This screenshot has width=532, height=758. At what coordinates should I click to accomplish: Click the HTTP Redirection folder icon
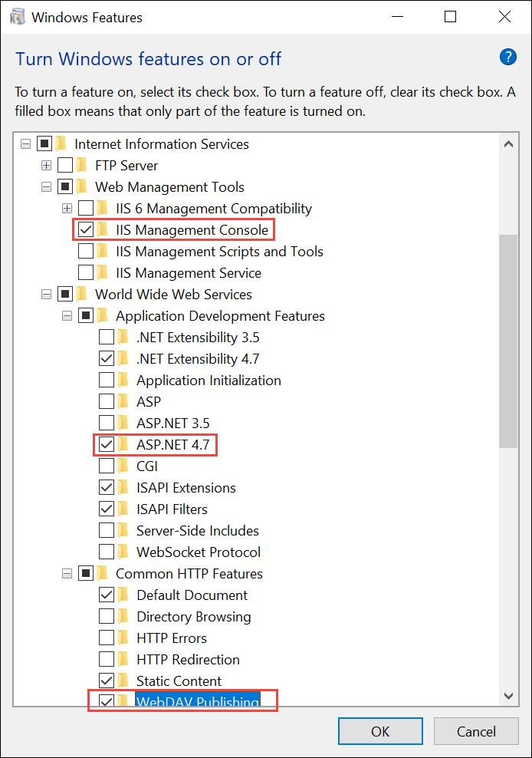pyautogui.click(x=123, y=660)
